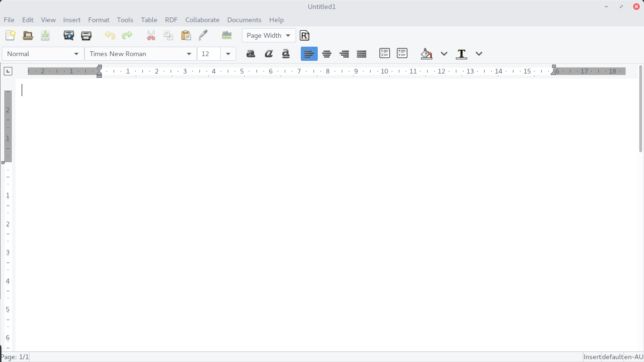The height and width of the screenshot is (362, 644).
Task: Toggle bold formatting
Action: [251, 54]
